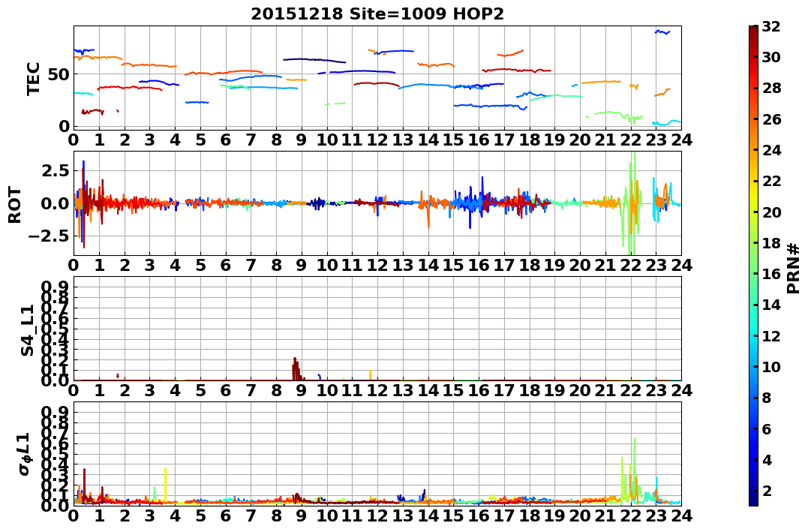Click the "PRN#" colorbar label
Viewport: 808px width, 532px height.
click(794, 269)
